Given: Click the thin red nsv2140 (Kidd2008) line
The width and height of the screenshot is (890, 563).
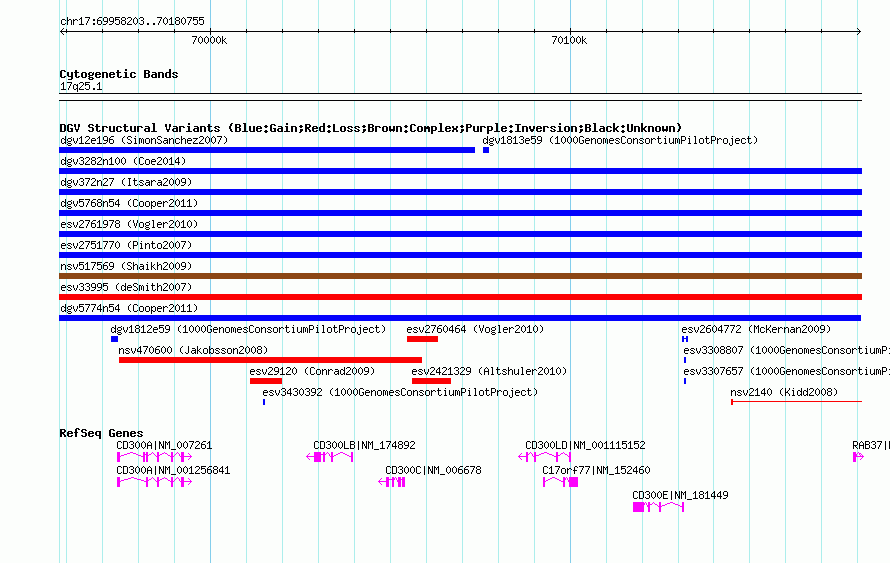Looking at the screenshot, I should pyautogui.click(x=796, y=402).
